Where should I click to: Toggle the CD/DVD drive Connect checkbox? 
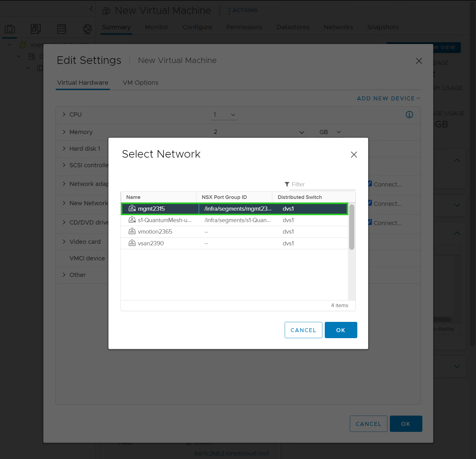tap(370, 222)
